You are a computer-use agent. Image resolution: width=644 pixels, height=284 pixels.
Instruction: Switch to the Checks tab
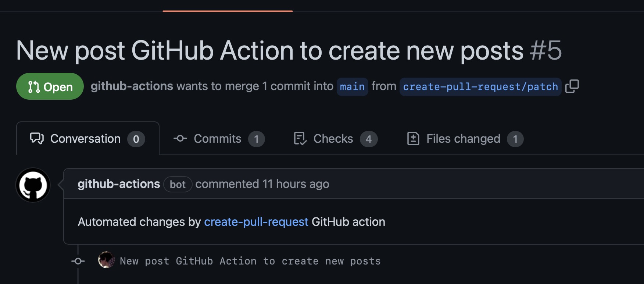(x=333, y=139)
